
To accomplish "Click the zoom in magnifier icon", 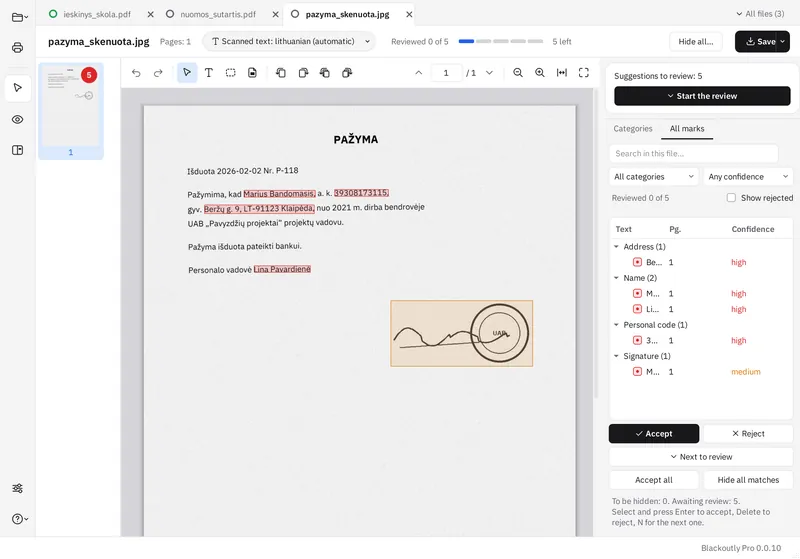I will pos(540,73).
